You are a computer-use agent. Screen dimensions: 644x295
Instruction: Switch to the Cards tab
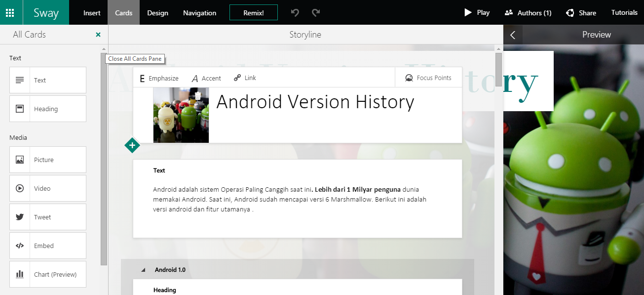click(123, 13)
